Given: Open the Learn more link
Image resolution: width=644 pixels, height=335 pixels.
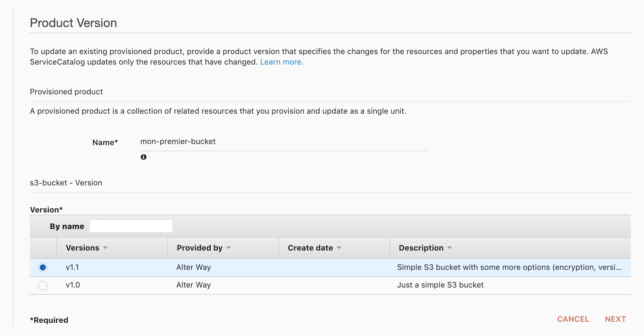Looking at the screenshot, I should click(281, 62).
